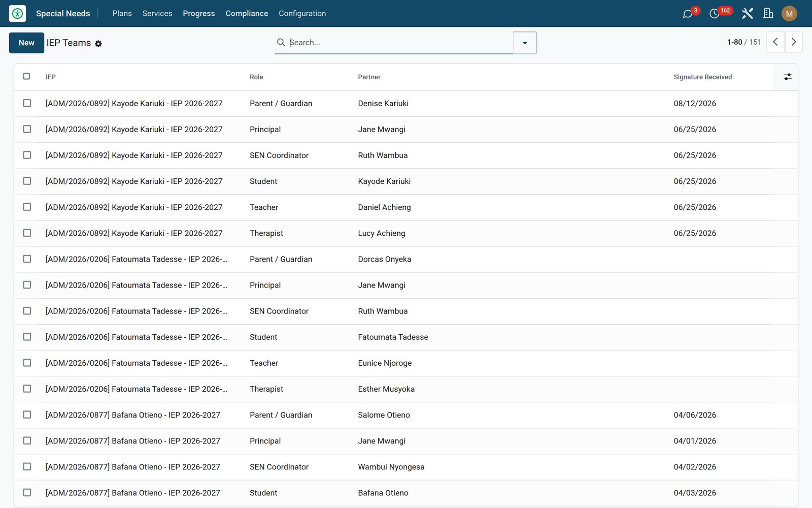Check the Denise Kariuki row checkbox
Screen dimensions: 812x508
(27, 103)
